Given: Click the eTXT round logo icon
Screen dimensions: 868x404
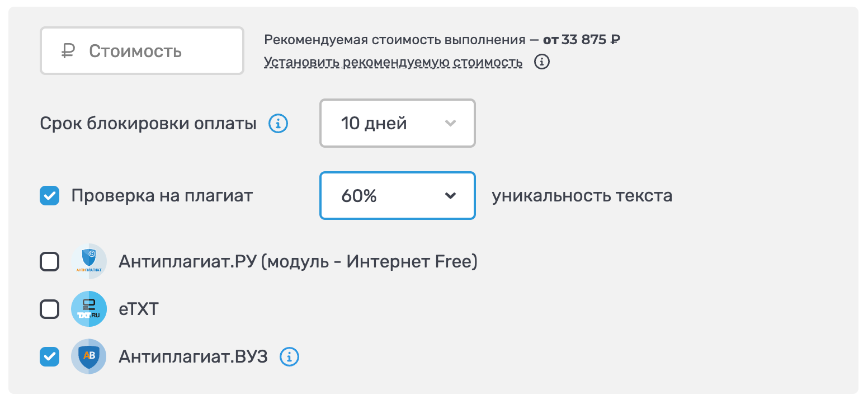Looking at the screenshot, I should [x=89, y=309].
